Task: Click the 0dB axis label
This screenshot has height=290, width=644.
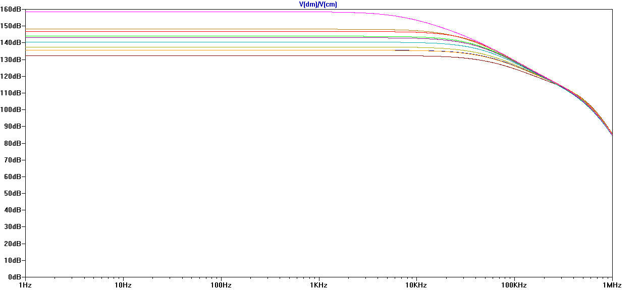Action: click(15, 277)
